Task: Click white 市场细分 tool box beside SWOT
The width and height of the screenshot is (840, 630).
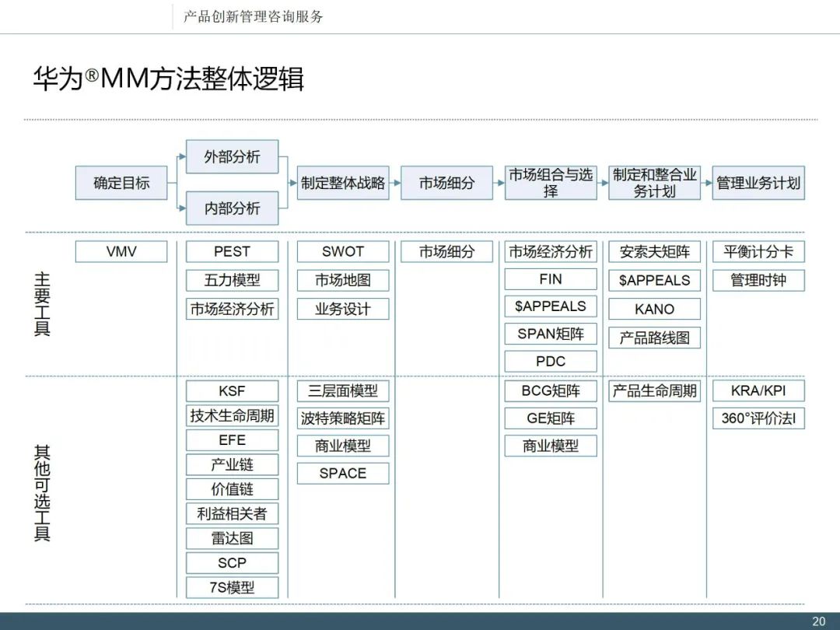Action: (x=446, y=252)
